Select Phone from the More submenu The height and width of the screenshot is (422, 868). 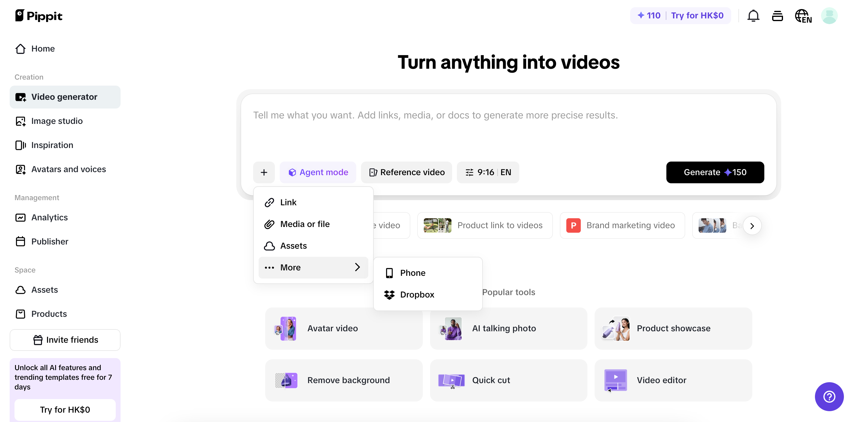(x=412, y=273)
